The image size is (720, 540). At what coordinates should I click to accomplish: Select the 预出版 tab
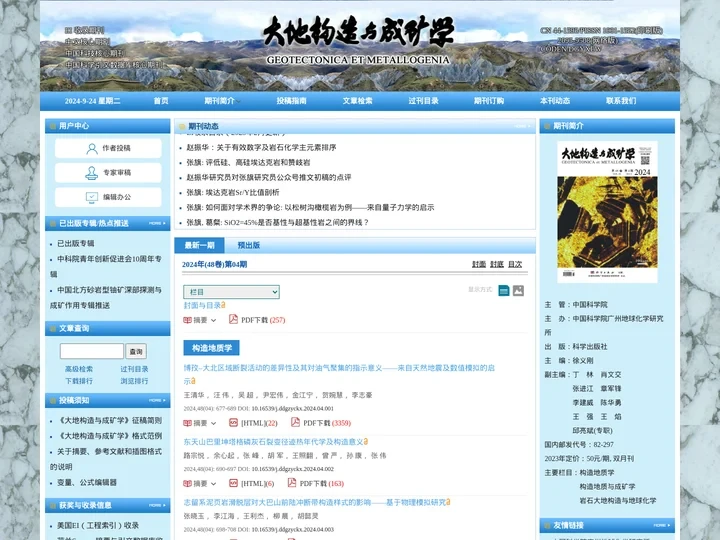pos(248,245)
